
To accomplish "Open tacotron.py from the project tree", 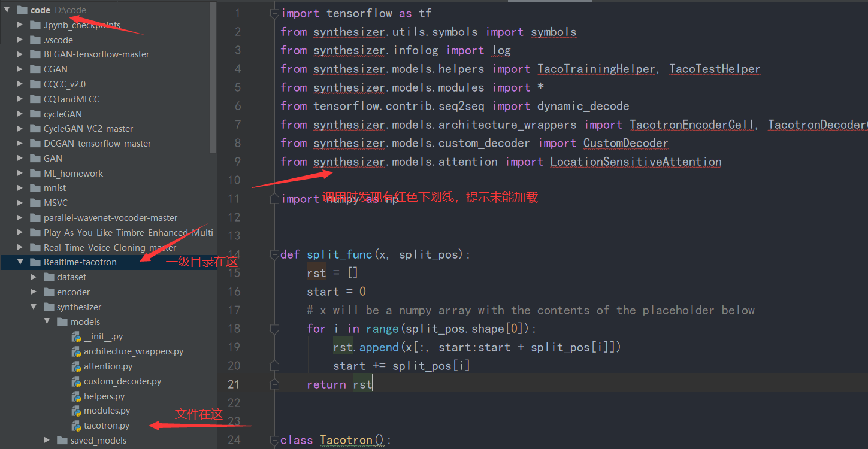I will tap(107, 426).
